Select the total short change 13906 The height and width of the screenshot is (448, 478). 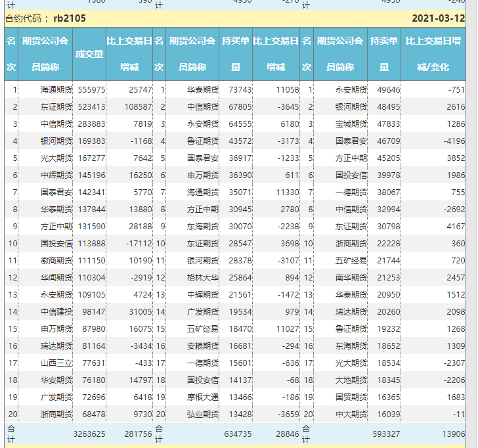pos(454,434)
